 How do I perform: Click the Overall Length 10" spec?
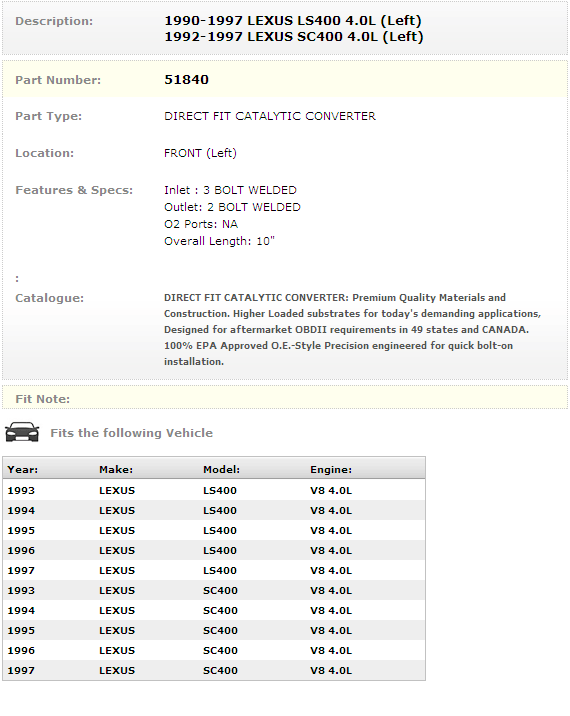(219, 241)
